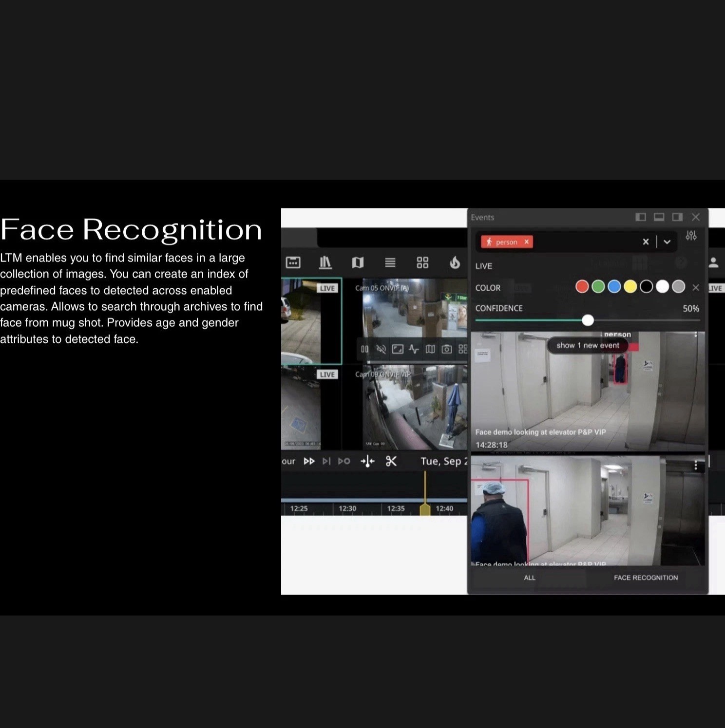Toggle mute on Cam 05 overlay toolbar
The image size is (725, 728).
[x=381, y=349]
